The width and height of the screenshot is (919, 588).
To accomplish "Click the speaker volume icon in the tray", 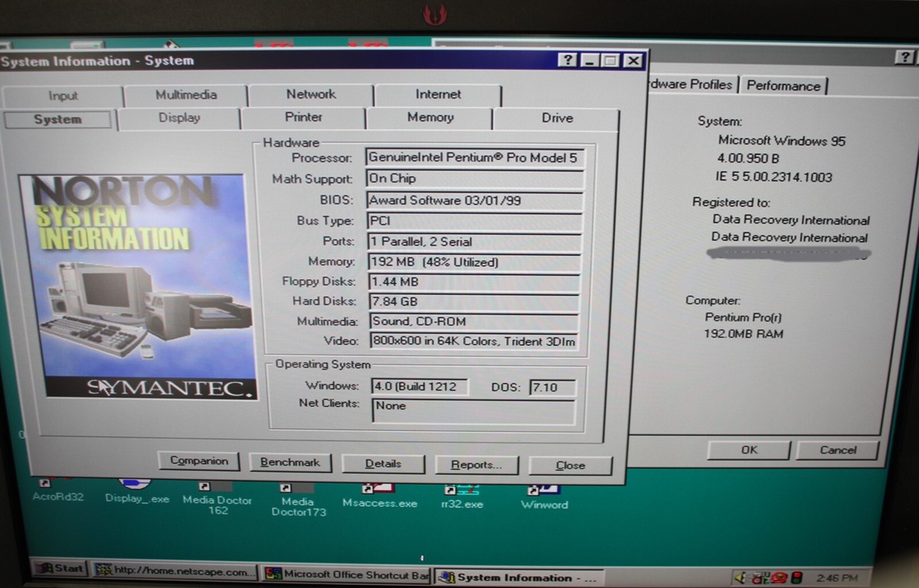I will [741, 577].
